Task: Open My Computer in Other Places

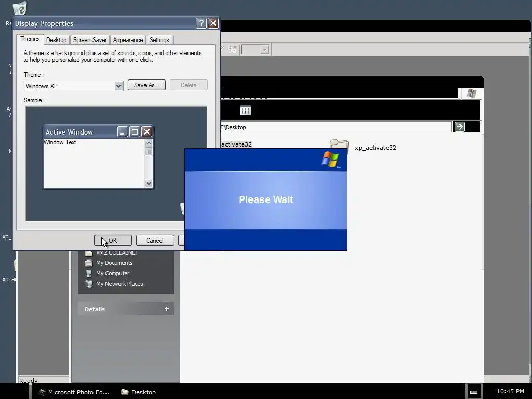Action: (x=113, y=273)
